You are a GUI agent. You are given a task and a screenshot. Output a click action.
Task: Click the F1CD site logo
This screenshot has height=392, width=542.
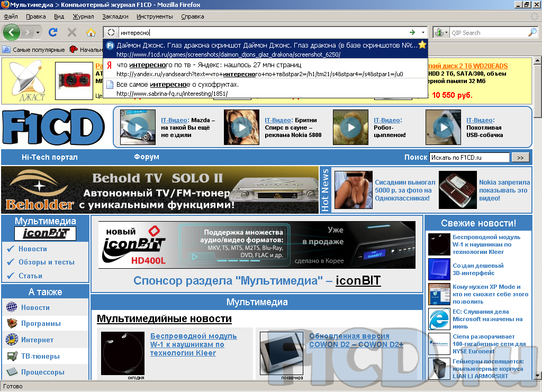(53, 127)
